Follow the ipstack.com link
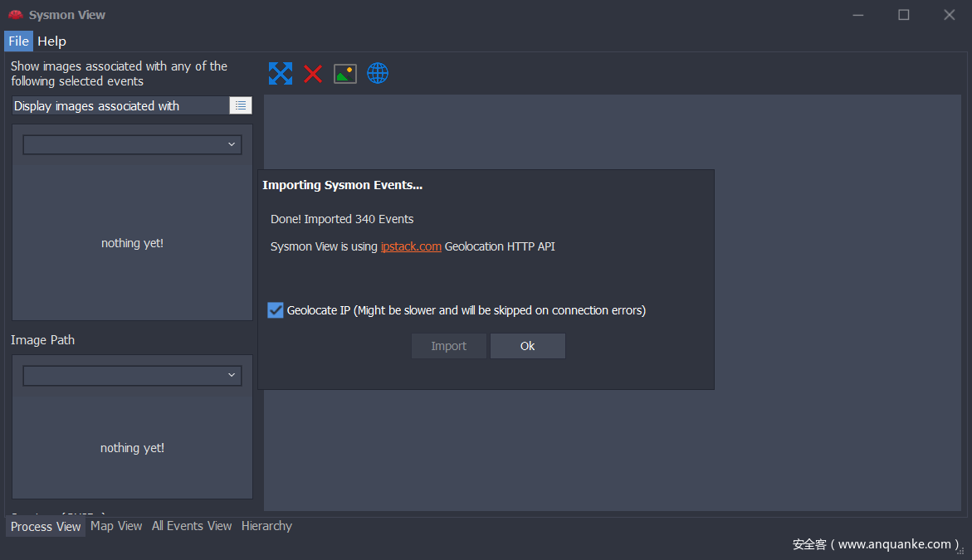 point(411,246)
